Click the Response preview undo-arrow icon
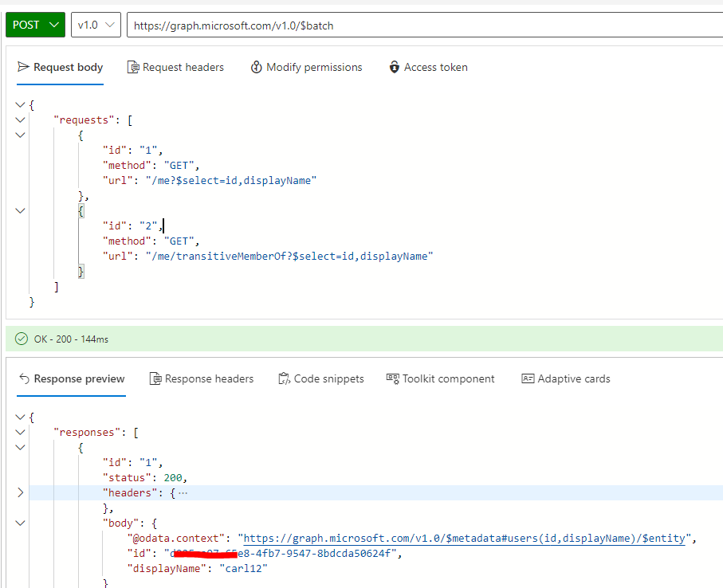 tap(24, 378)
